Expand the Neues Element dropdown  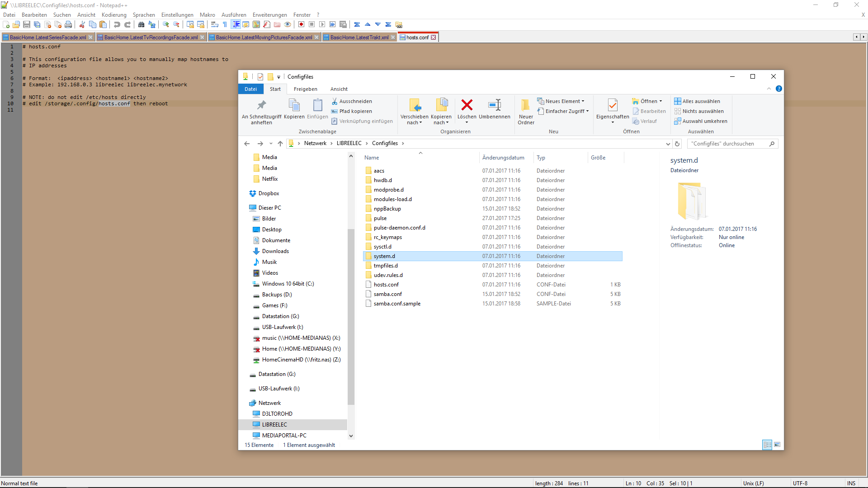(x=583, y=101)
